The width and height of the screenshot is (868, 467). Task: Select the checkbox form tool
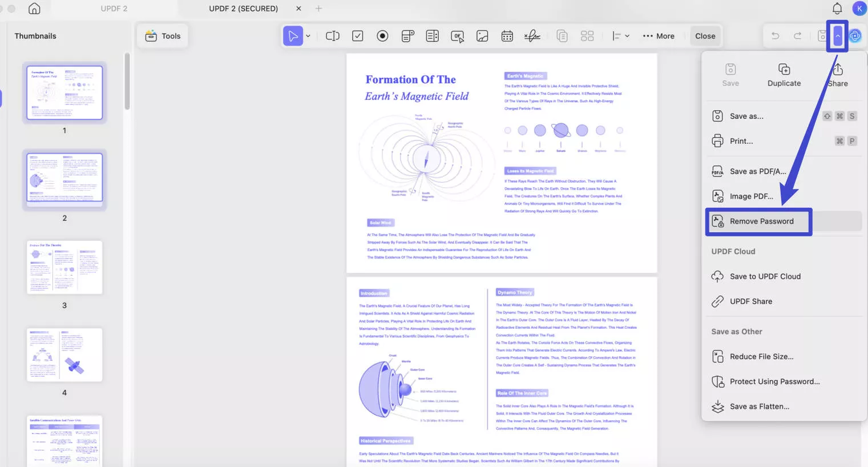click(357, 35)
